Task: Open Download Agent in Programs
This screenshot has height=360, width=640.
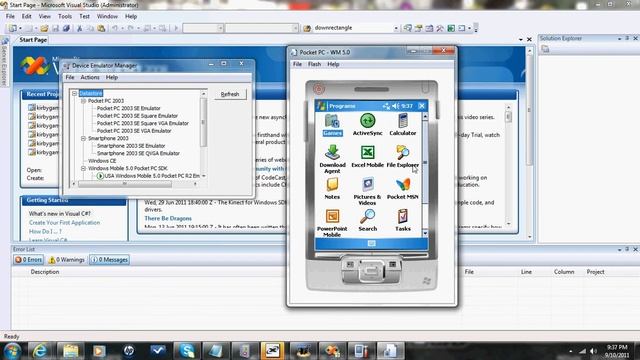Action: click(x=332, y=159)
